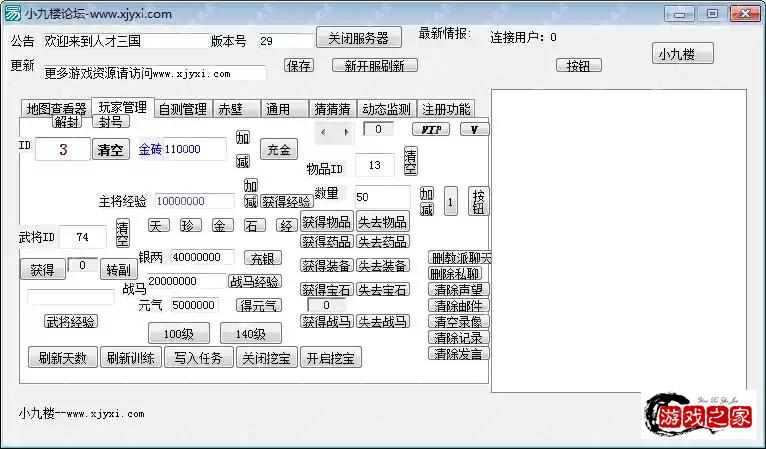Click the 关闭挖宝 button
766x449 pixels.
coord(267,358)
